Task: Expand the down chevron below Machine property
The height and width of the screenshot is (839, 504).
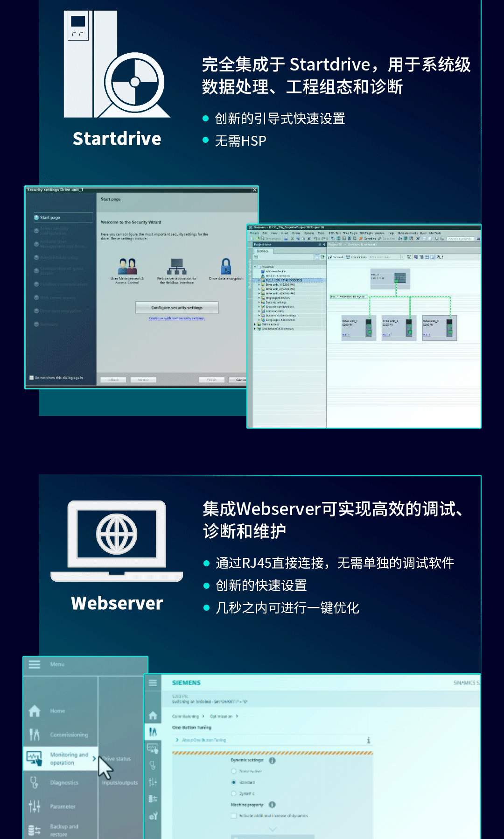Action: (273, 829)
